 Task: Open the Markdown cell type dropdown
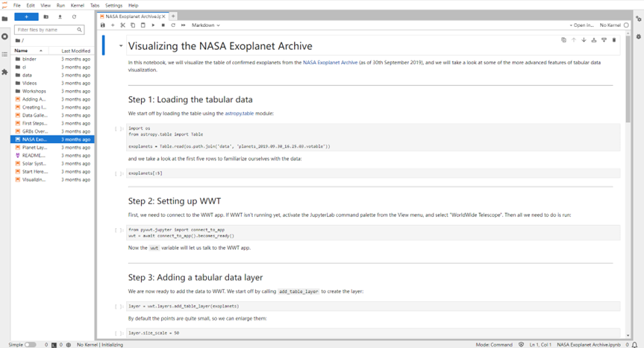[x=206, y=25]
